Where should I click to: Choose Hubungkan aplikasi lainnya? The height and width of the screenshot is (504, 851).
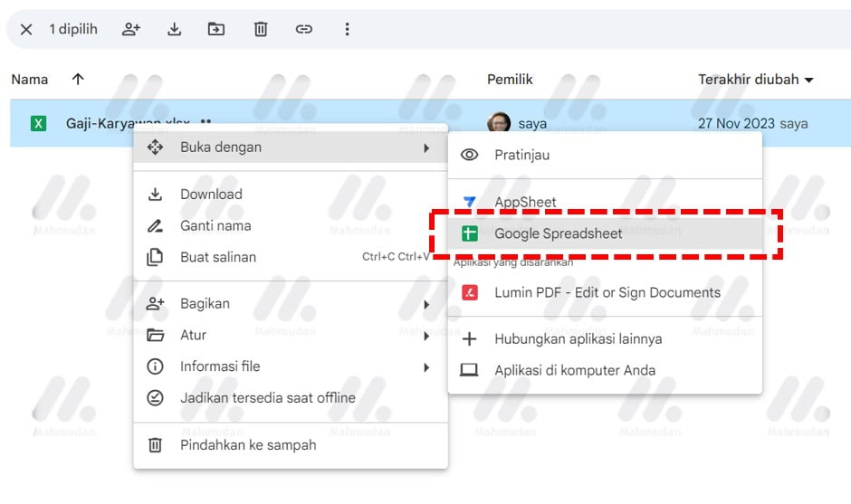578,339
